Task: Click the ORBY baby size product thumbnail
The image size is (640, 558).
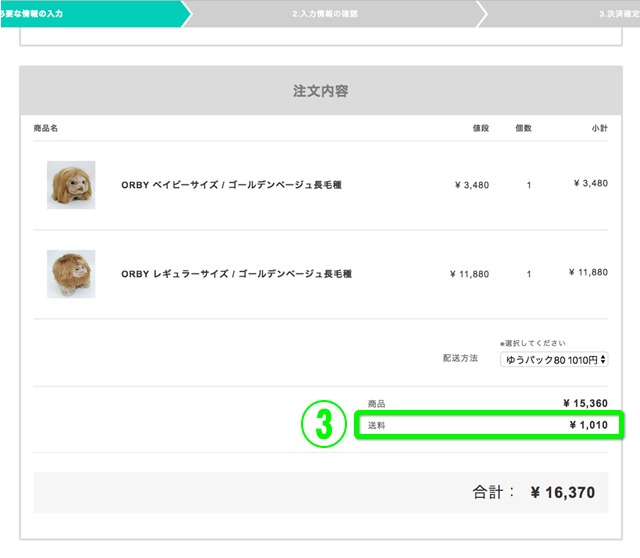Action: 71,185
